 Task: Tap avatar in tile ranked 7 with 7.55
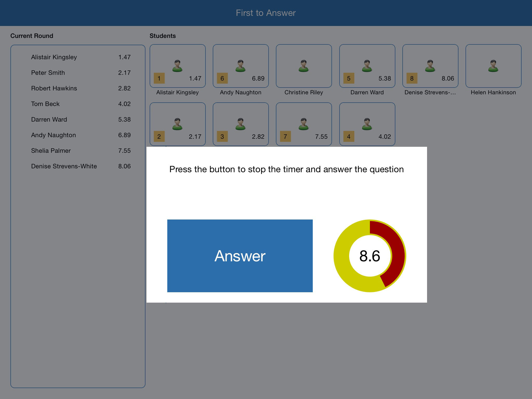(x=304, y=124)
